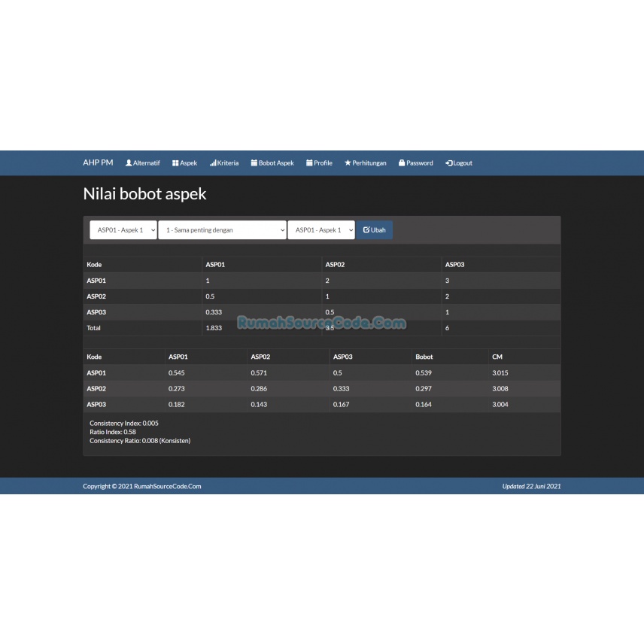This screenshot has height=644, width=644.
Task: Click the Logout arrow icon
Action: 449,163
